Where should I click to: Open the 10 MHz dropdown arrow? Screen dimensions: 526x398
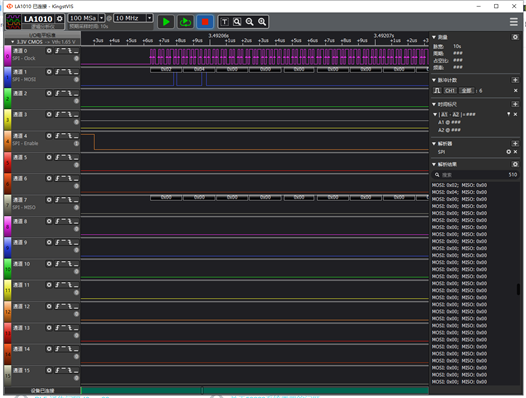pyautogui.click(x=150, y=18)
